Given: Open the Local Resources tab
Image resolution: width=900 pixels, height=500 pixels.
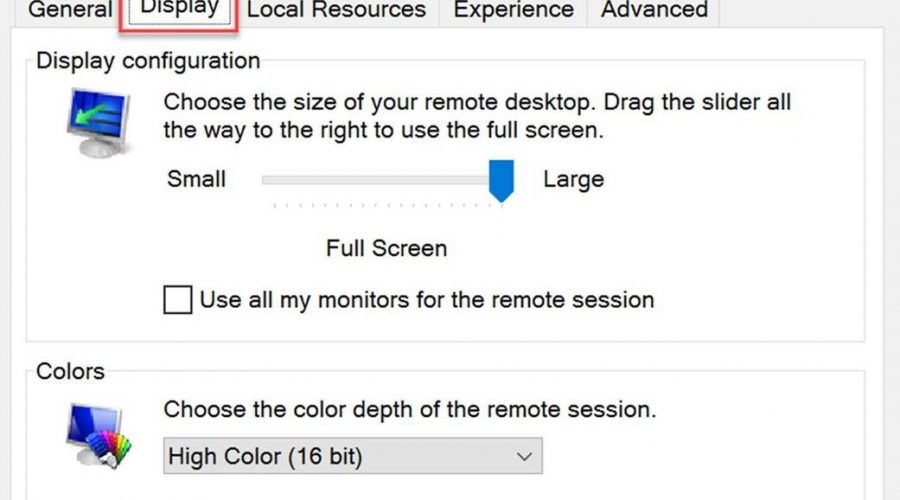Looking at the screenshot, I should click(336, 11).
